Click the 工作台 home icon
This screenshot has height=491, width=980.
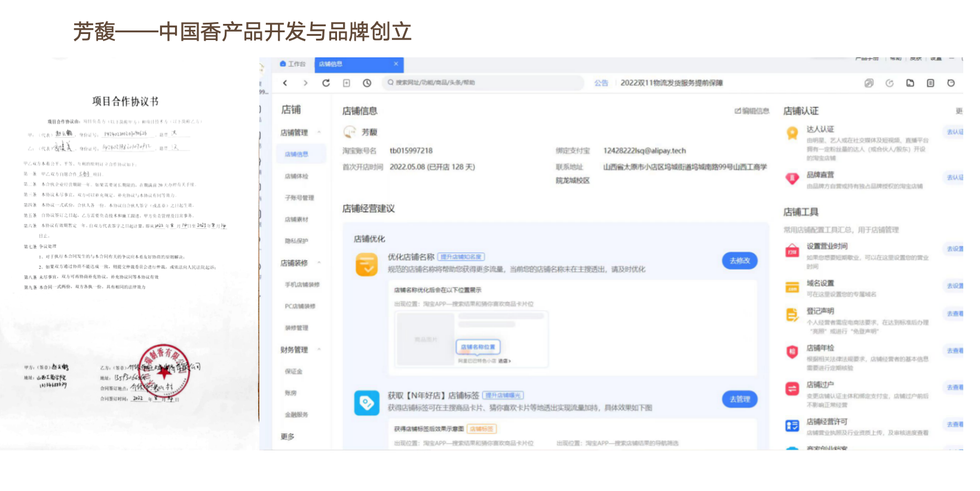click(x=283, y=64)
